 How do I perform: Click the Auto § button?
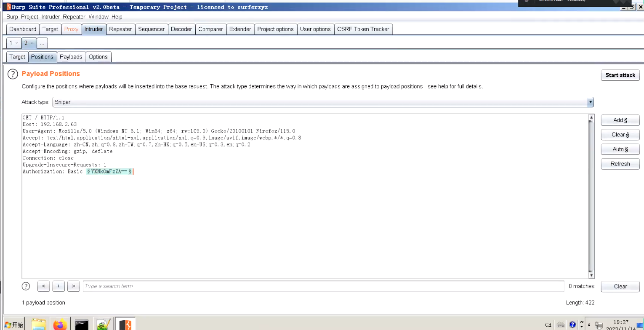pyautogui.click(x=620, y=149)
